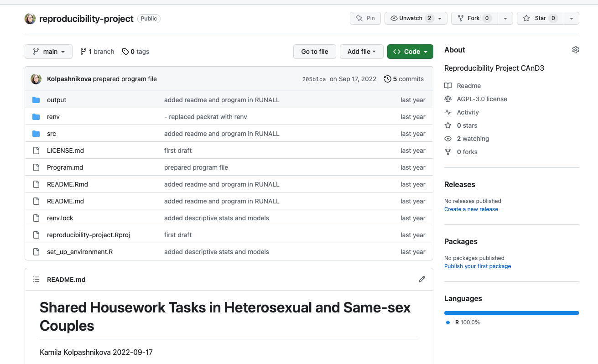Click the Kolpashnikova commit author avatar
Image resolution: width=598 pixels, height=364 pixels.
click(x=36, y=79)
